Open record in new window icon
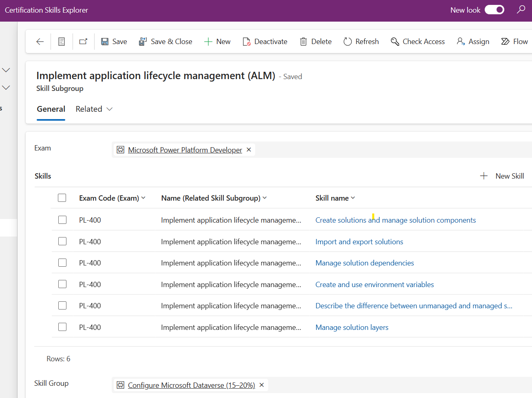 (x=84, y=42)
